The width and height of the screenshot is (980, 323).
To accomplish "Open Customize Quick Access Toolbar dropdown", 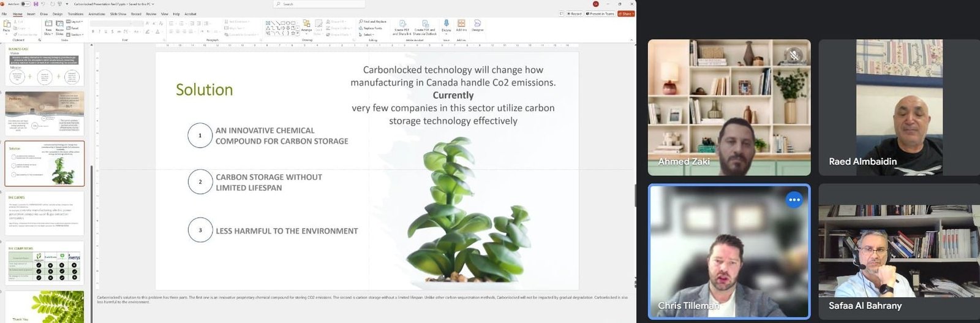I will [67, 4].
